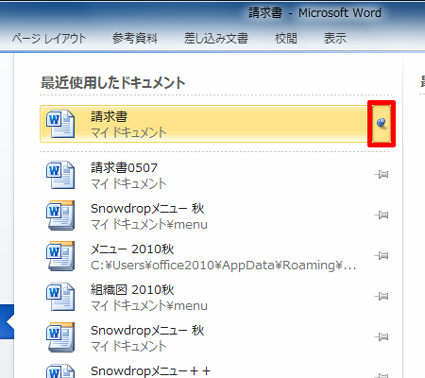Pin Snowdropメニュー 秋 in マイ ドキュメント¥menu

382,215
